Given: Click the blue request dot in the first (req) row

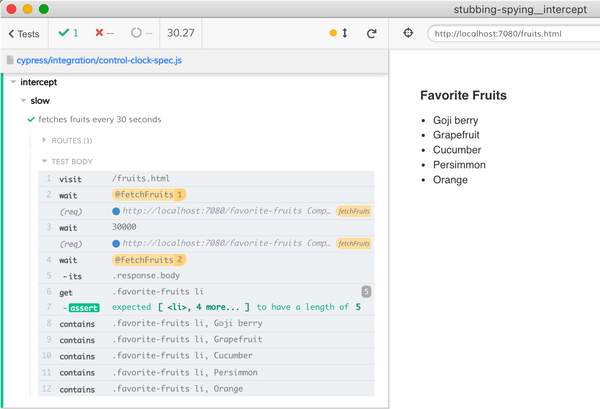Looking at the screenshot, I should 116,211.
